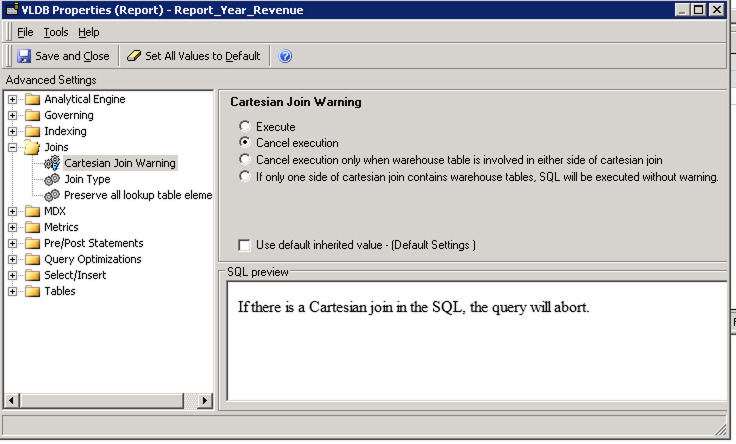Click Set All Values to Default label
This screenshot has height=444, width=736.
click(203, 56)
